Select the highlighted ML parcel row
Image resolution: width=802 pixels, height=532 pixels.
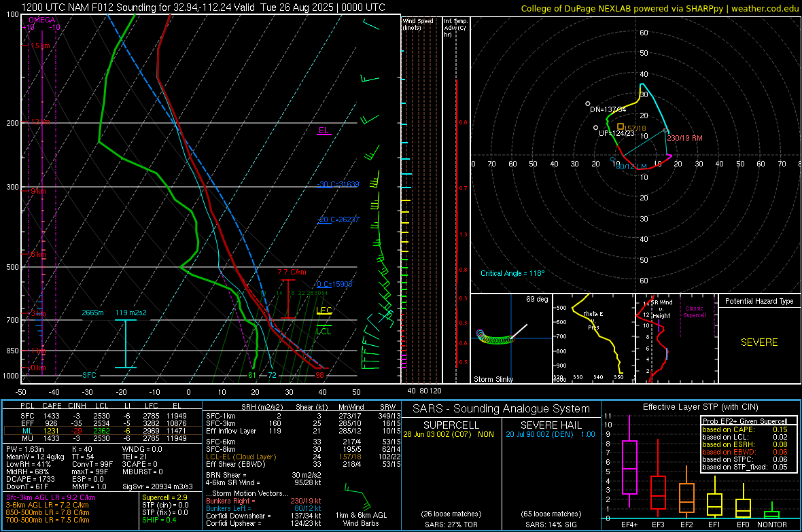click(x=103, y=431)
